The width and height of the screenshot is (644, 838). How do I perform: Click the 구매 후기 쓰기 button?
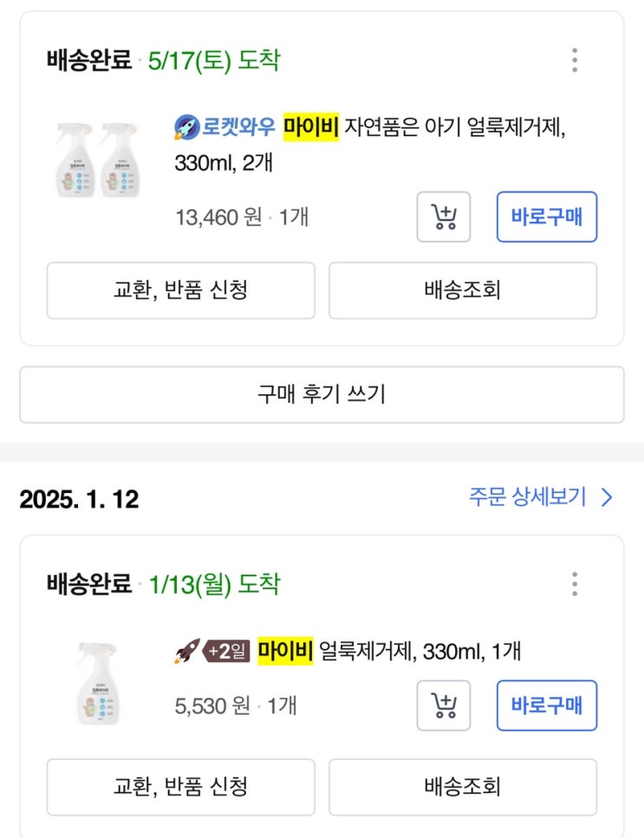tap(322, 394)
